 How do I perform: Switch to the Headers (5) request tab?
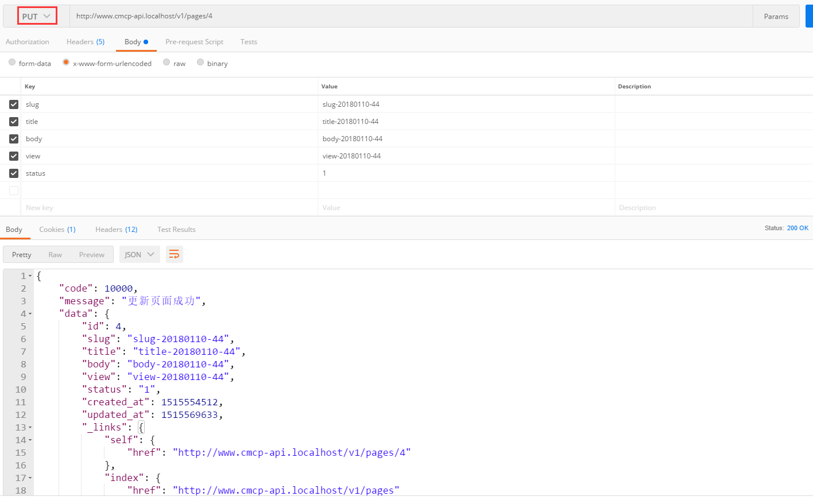pyautogui.click(x=85, y=42)
